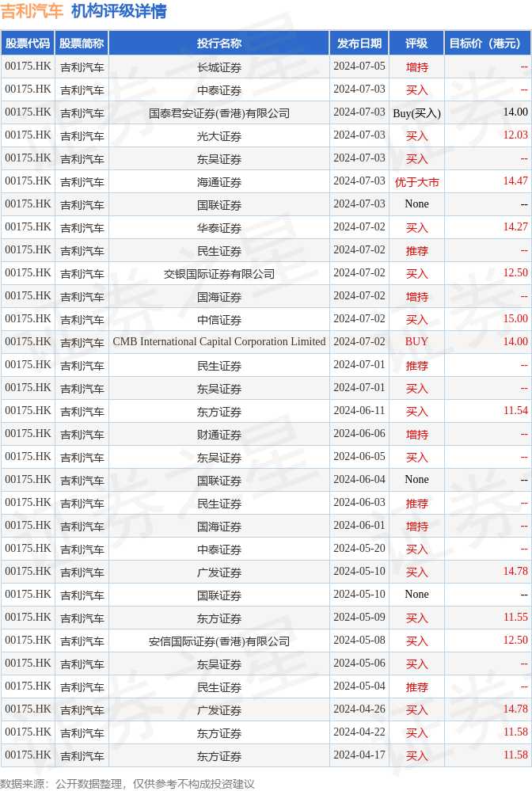Screen dimensions: 532x791
Task: Click 11.58 price in 2024-04-22 row
Action: pyautogui.click(x=515, y=732)
